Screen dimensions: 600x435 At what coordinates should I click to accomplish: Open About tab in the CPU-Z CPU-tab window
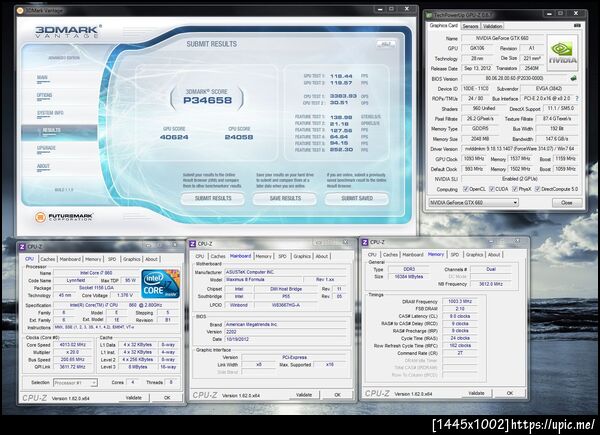[x=151, y=259]
